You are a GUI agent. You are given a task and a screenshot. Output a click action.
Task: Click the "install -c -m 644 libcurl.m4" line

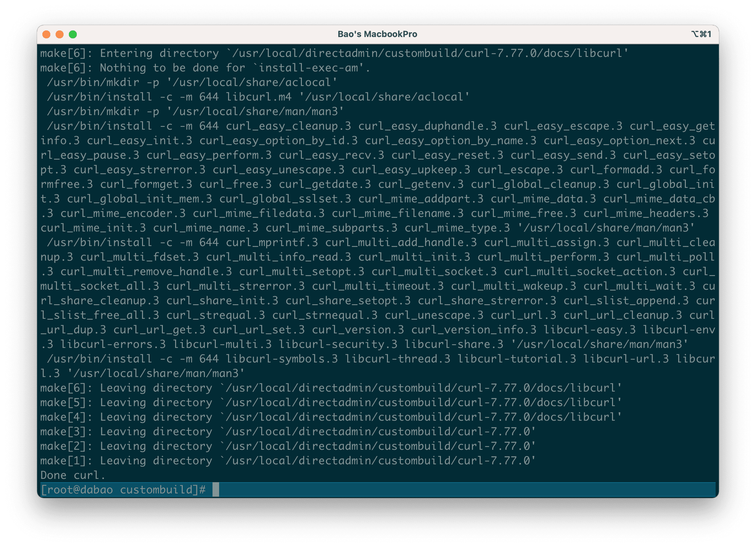coord(258,97)
